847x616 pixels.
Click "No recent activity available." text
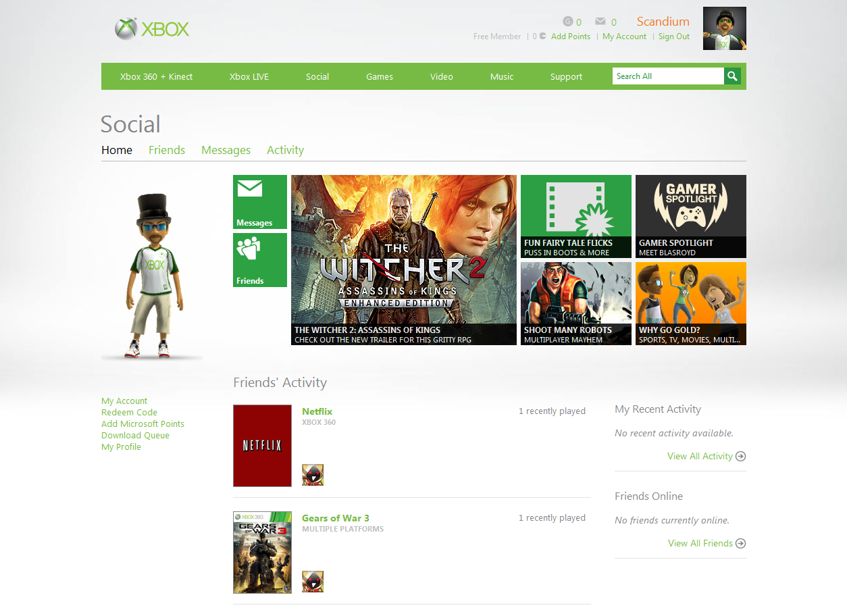tap(674, 433)
